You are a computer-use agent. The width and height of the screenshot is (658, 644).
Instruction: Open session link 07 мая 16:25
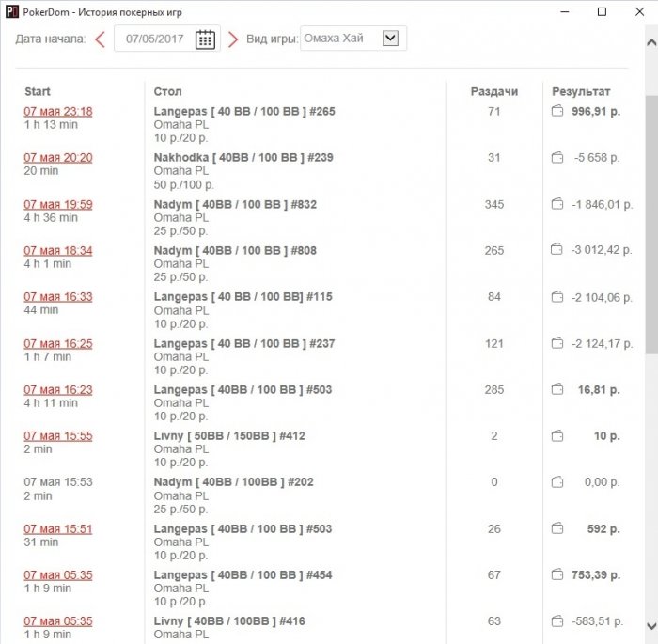58,344
